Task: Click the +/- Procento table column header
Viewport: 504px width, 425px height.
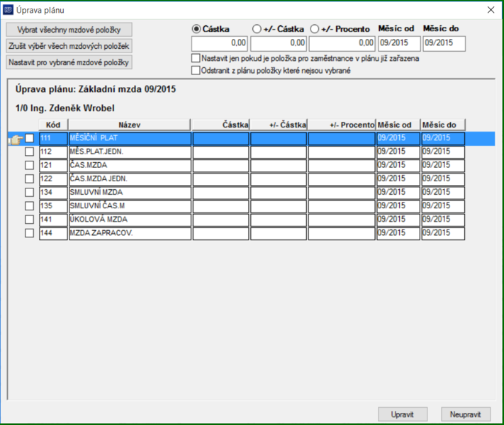Action: pos(342,125)
